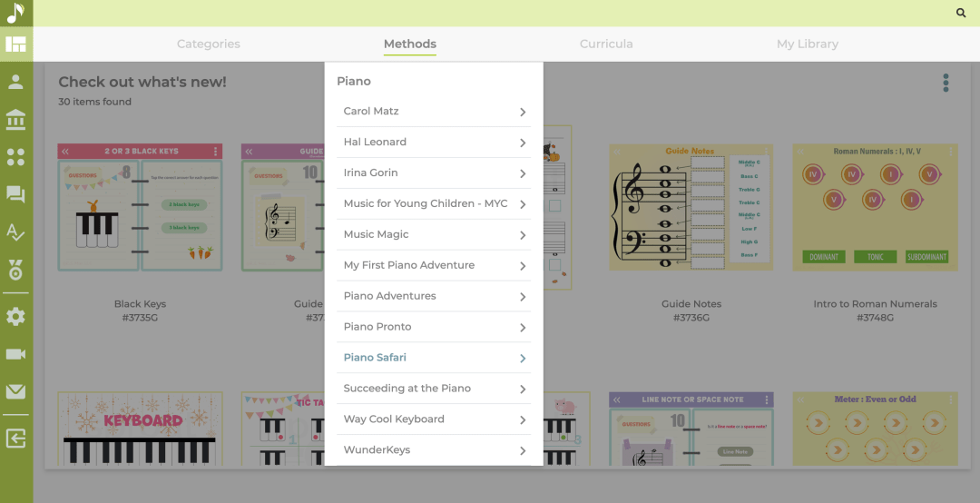Click the Guide Notes #3736G title
Image resolution: width=980 pixels, height=503 pixels.
tap(691, 311)
